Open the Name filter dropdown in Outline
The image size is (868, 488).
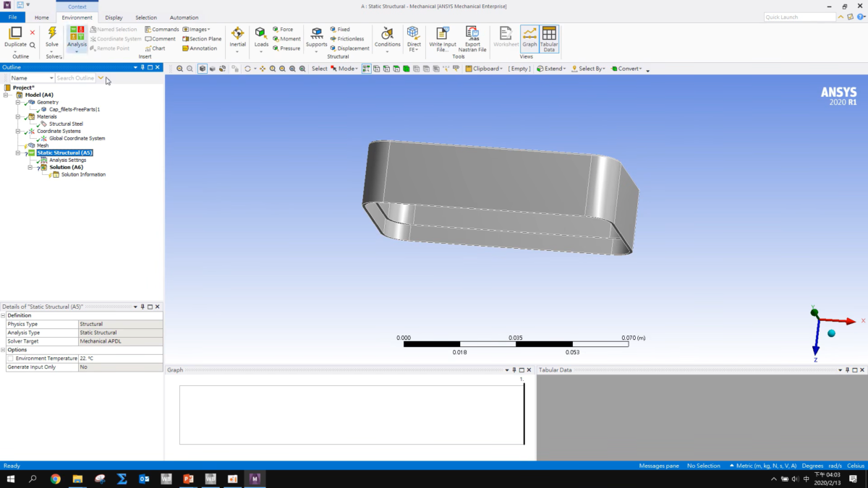tap(51, 78)
